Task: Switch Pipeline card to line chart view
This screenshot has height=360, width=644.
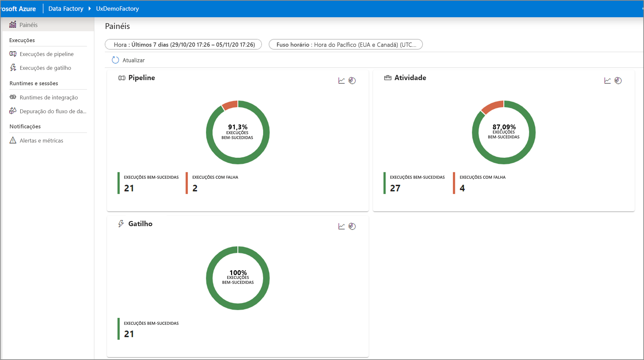Action: click(342, 80)
